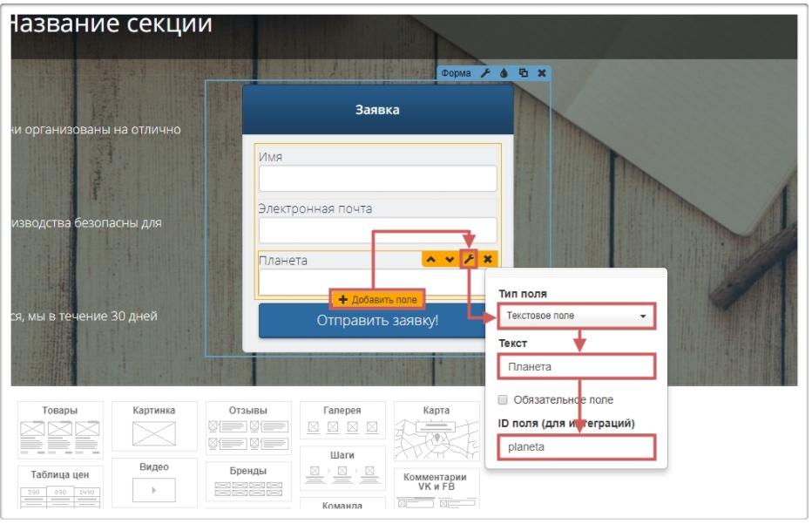Move the Планета field up
Screen dimensions: 812x524
[431, 259]
